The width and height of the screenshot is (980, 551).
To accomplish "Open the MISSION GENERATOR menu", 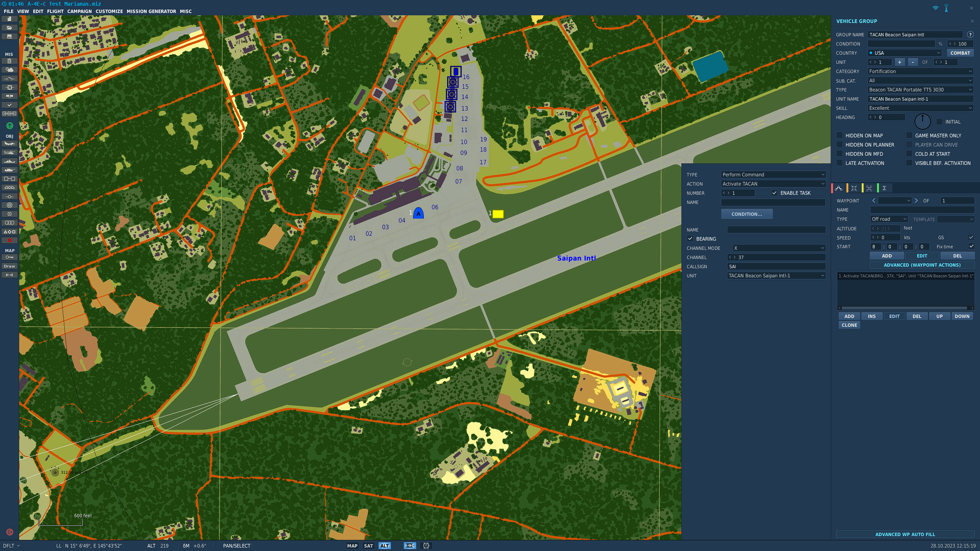I will [x=151, y=11].
